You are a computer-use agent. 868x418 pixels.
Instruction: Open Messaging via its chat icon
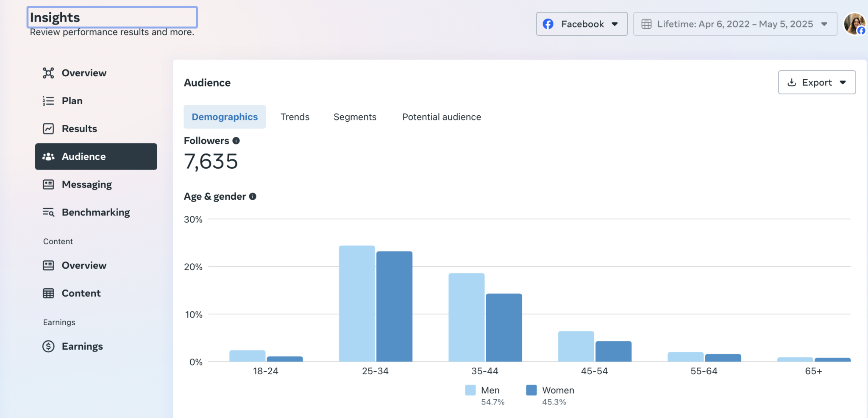(48, 184)
